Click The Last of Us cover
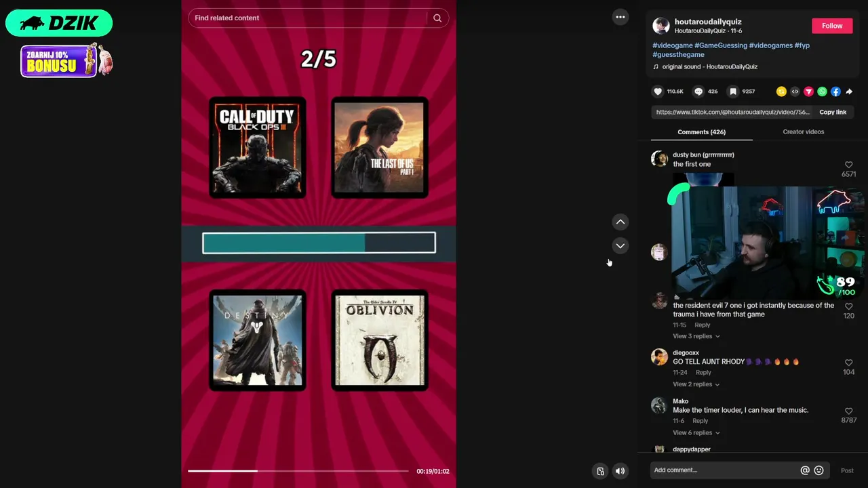Screen dimensions: 868x488 (379, 148)
